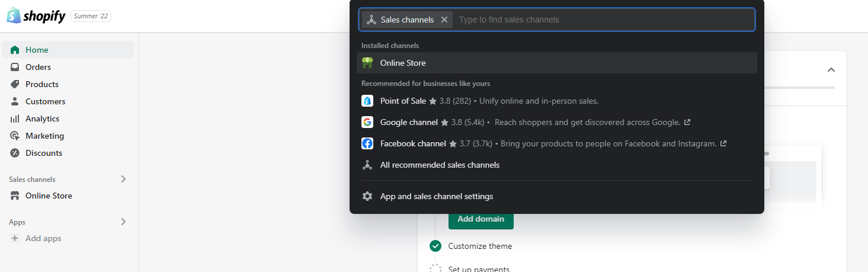This screenshot has width=868, height=272.
Task: Collapse the setup guide card chevron
Action: (x=831, y=70)
